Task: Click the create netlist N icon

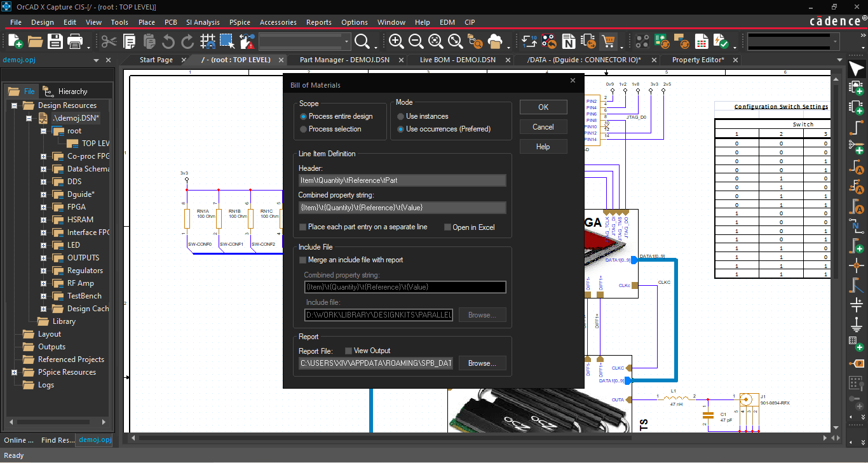Action: (x=569, y=42)
